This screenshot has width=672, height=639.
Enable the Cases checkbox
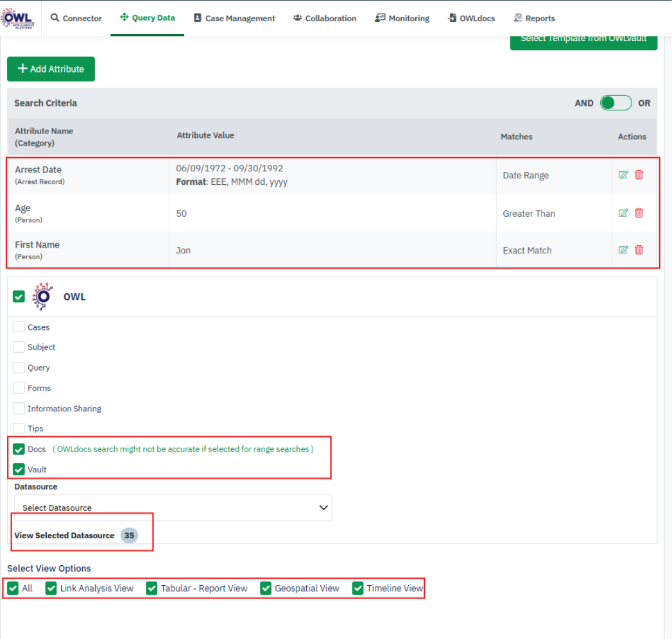coord(19,327)
